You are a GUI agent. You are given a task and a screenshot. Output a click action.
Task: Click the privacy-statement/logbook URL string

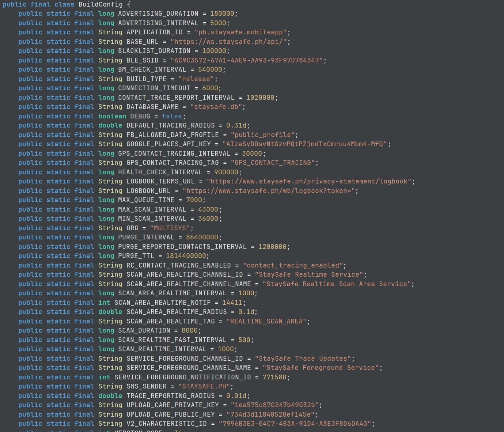(x=309, y=181)
